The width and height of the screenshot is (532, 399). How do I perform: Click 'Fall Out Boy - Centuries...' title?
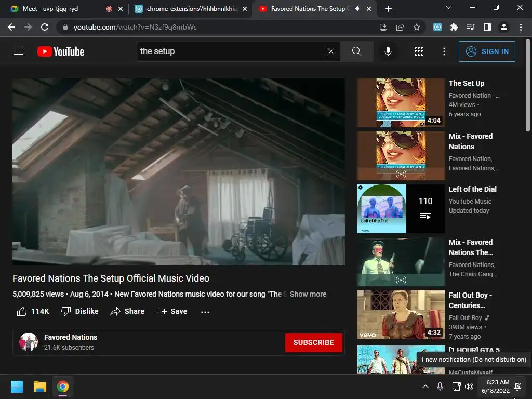[470, 300]
